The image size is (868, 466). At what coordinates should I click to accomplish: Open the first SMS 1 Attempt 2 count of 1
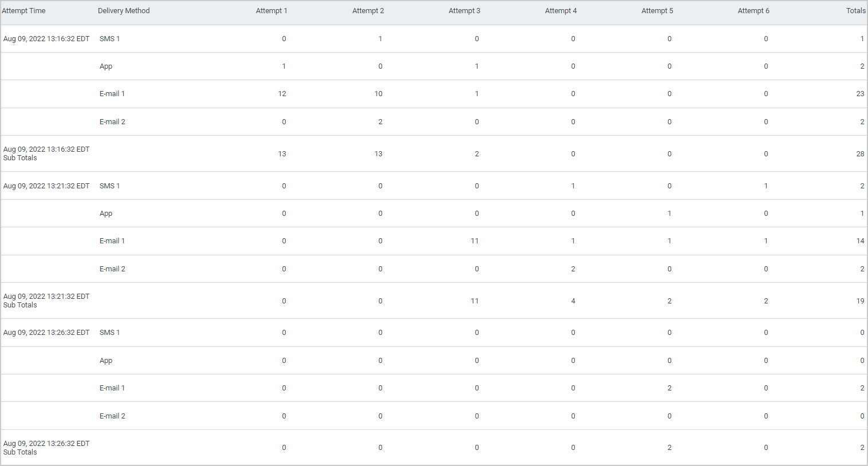point(380,39)
